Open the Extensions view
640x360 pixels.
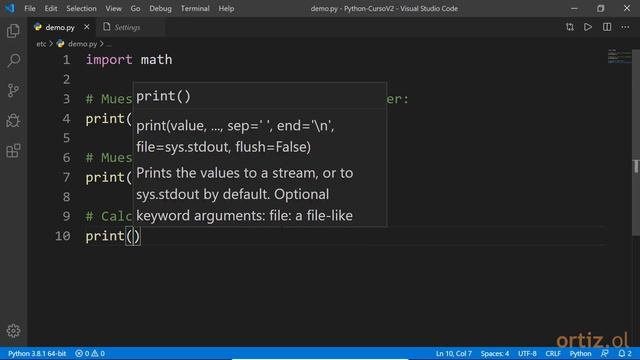coord(13,151)
